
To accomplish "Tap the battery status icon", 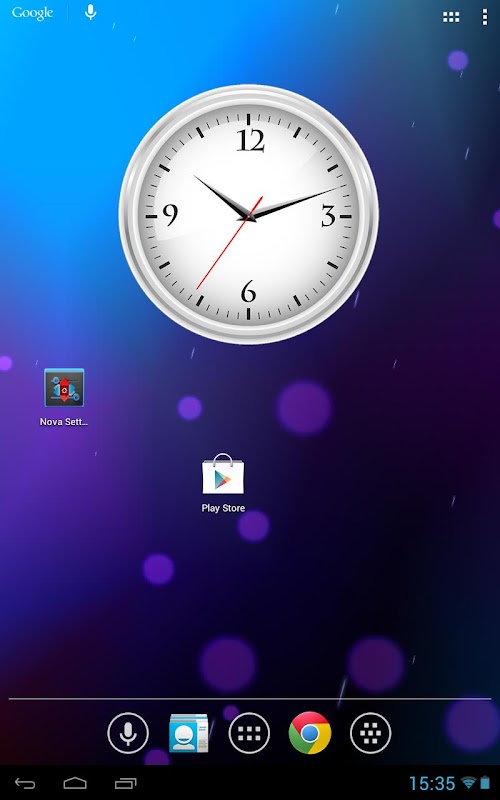I will pyautogui.click(x=485, y=782).
